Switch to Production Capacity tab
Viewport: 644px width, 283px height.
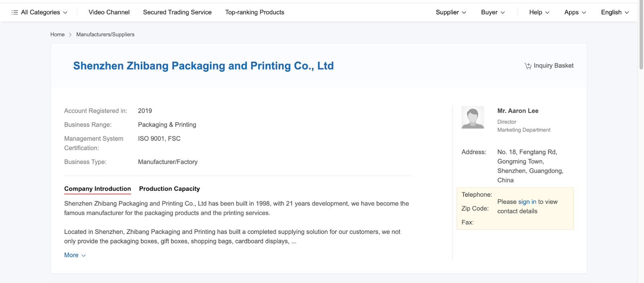tap(169, 189)
